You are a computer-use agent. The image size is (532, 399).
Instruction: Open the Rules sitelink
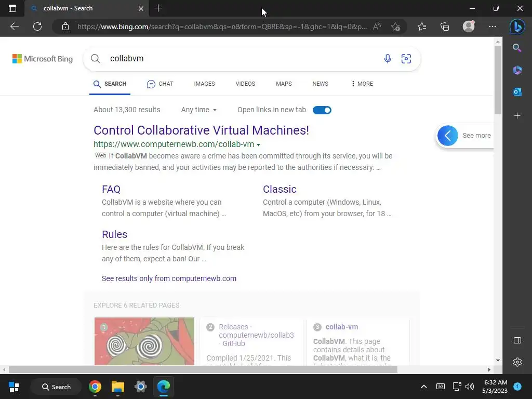pos(114,234)
